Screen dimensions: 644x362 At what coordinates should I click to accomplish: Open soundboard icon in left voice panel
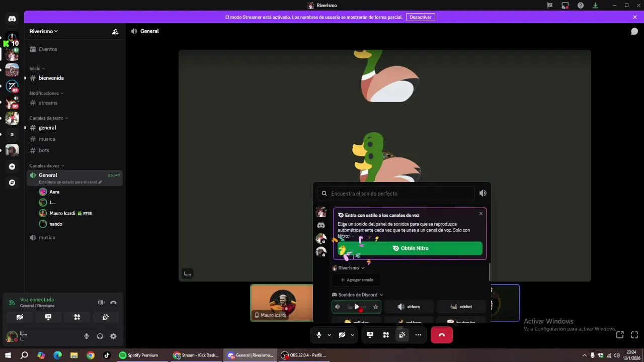coord(106,317)
